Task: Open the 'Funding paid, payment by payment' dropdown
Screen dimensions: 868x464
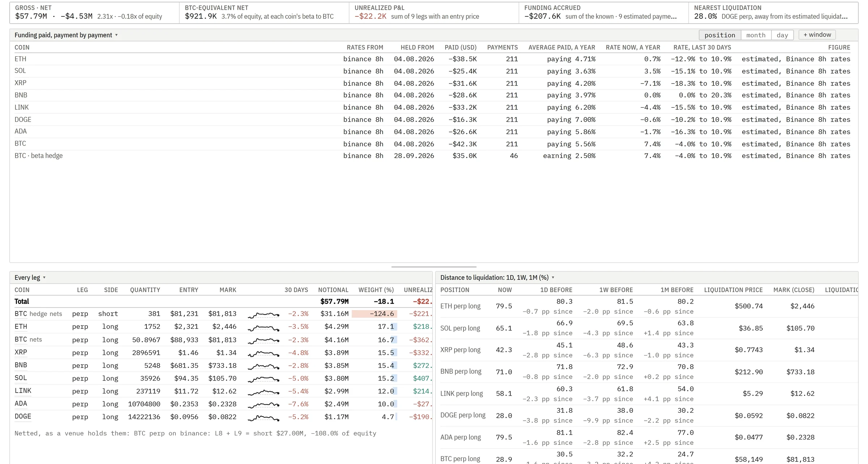Action: pyautogui.click(x=66, y=35)
